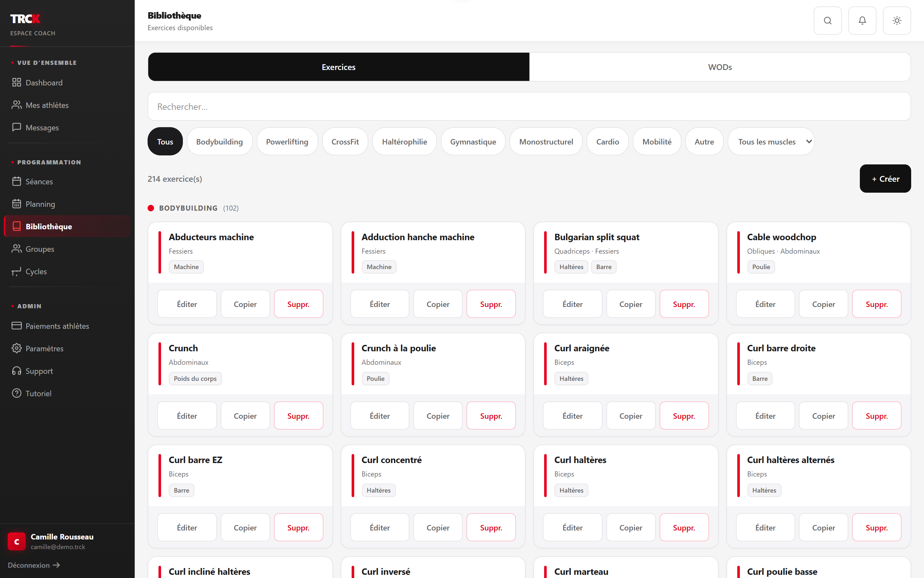
Task: Click the Poids du corps tag
Action: 195,379
